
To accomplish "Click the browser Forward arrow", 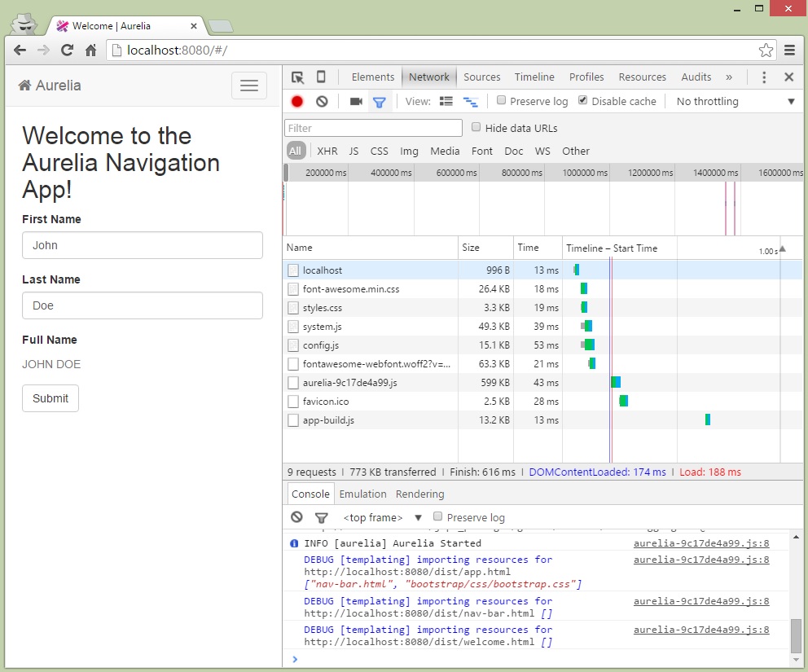I will point(43,50).
